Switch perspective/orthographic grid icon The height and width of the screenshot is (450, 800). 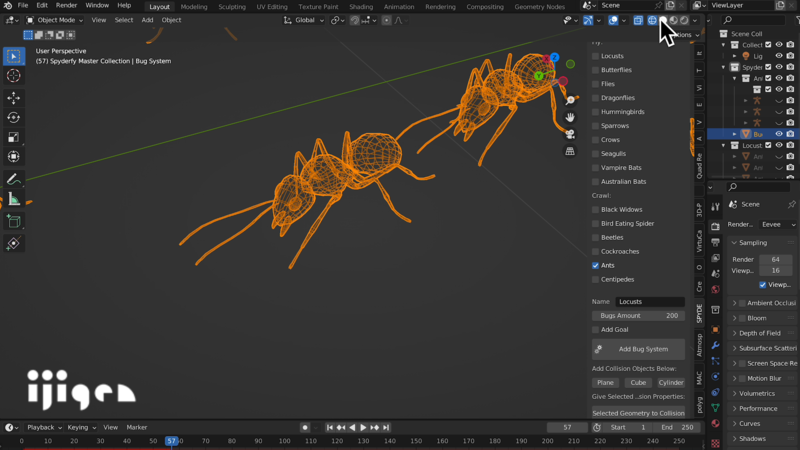point(570,152)
